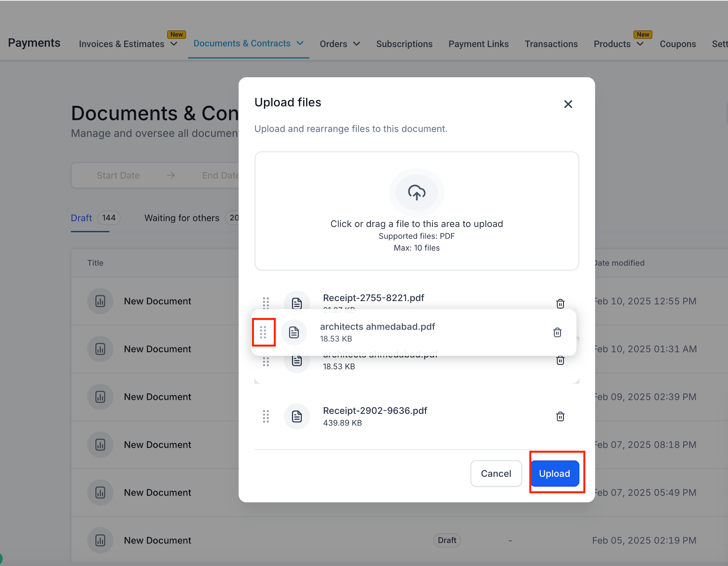Click the cloud upload icon
The image size is (728, 566).
(x=416, y=193)
